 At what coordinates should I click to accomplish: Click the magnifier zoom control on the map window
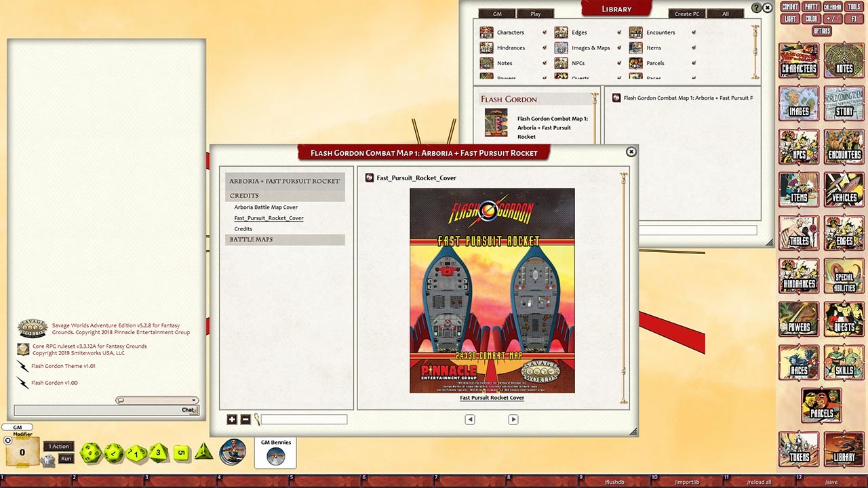[x=257, y=419]
